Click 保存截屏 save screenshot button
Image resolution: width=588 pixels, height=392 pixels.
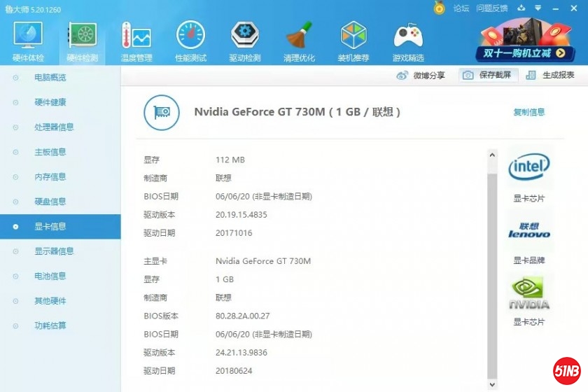[x=489, y=76]
